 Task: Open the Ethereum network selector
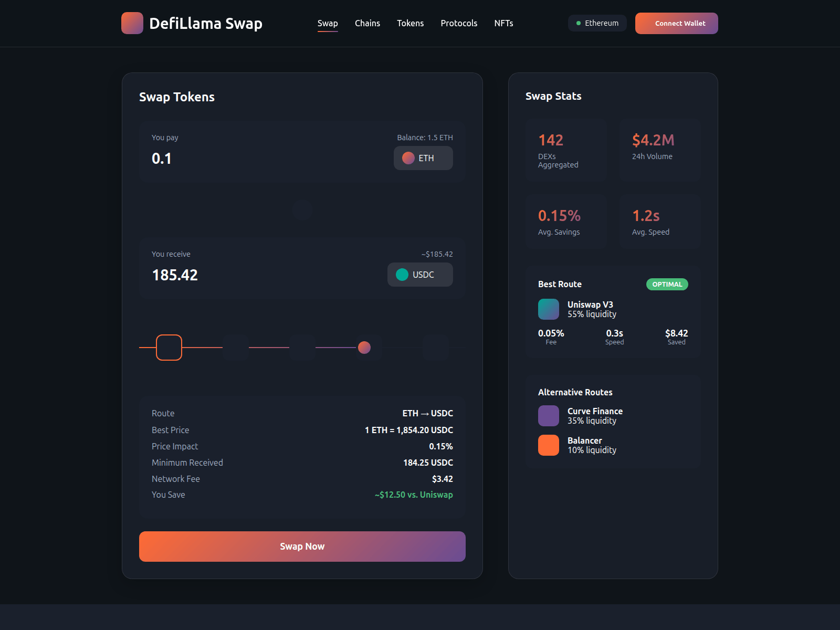(x=597, y=23)
